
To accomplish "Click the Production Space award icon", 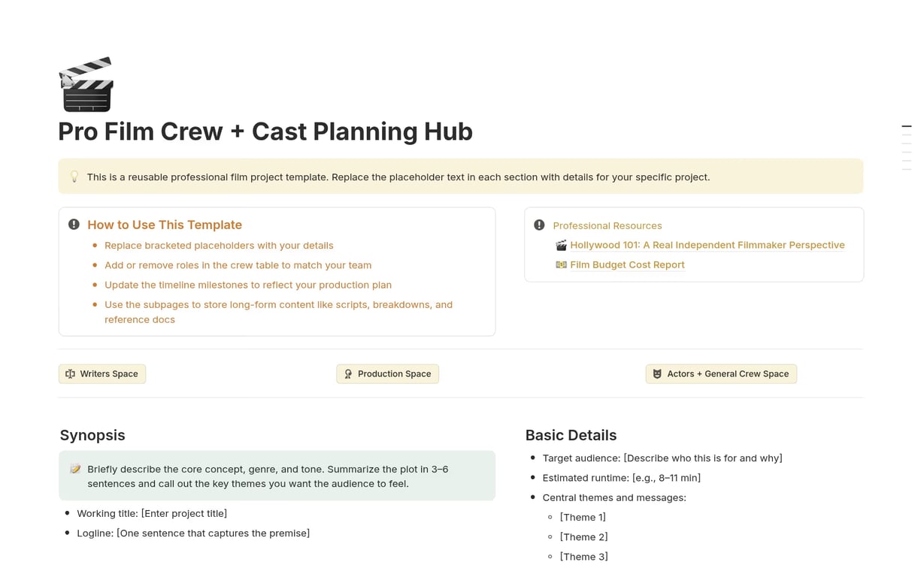I will point(348,373).
